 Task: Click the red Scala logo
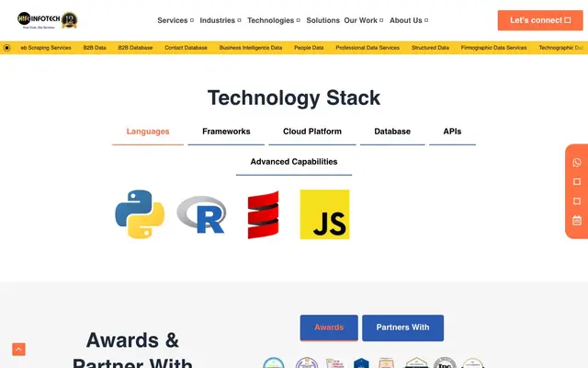[x=264, y=214]
